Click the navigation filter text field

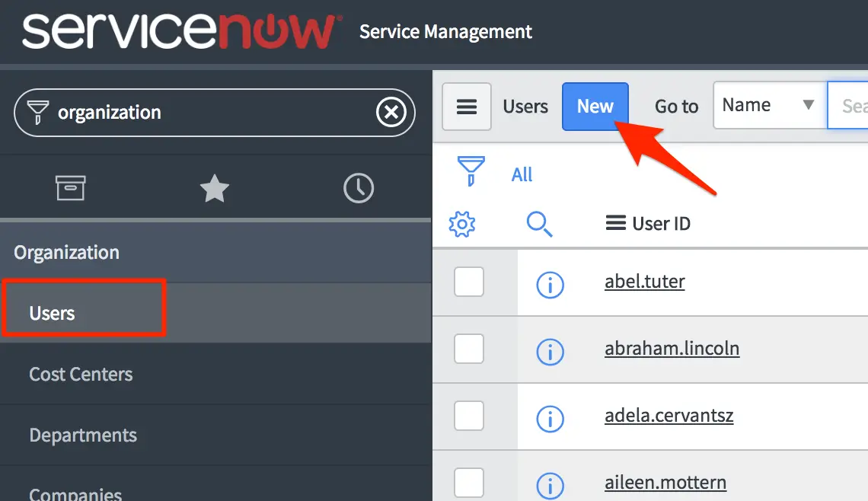pos(214,113)
